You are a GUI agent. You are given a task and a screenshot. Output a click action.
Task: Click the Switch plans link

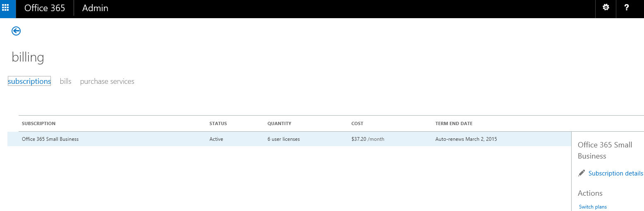(593, 207)
